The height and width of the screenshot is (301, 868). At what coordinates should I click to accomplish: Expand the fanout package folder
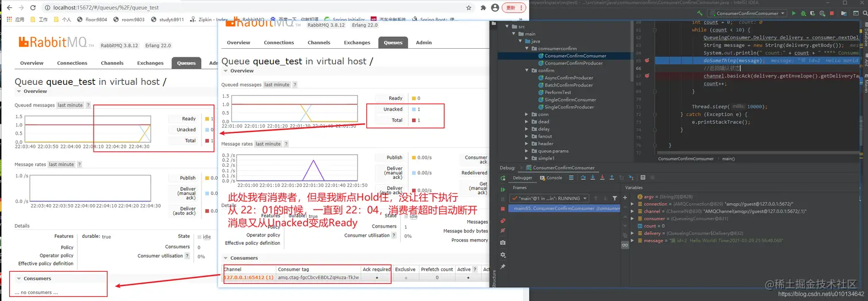point(526,136)
